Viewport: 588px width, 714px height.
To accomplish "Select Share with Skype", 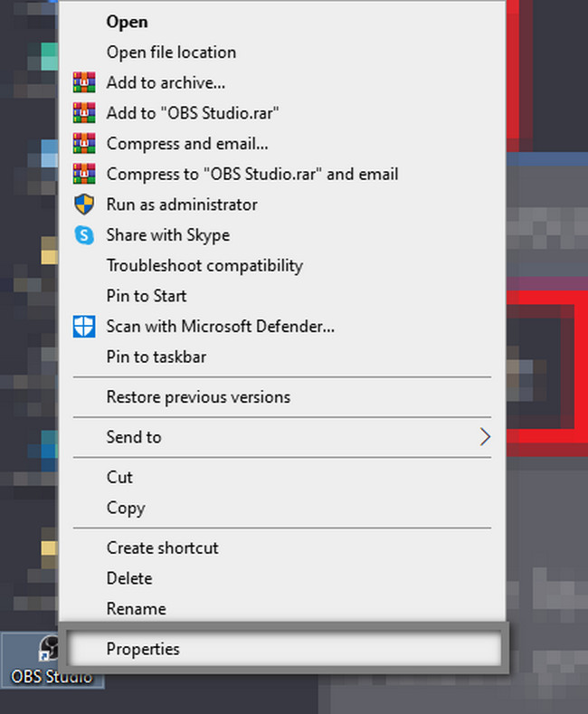I will point(282,235).
